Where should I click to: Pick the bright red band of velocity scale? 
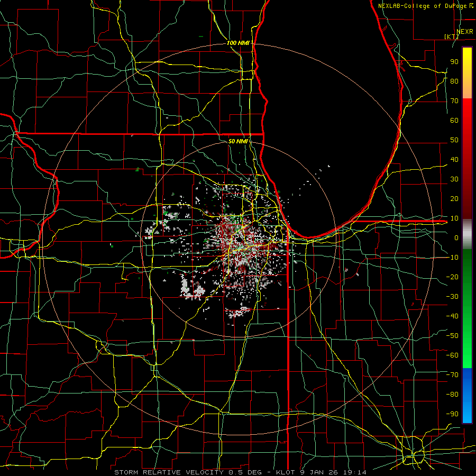(467, 111)
